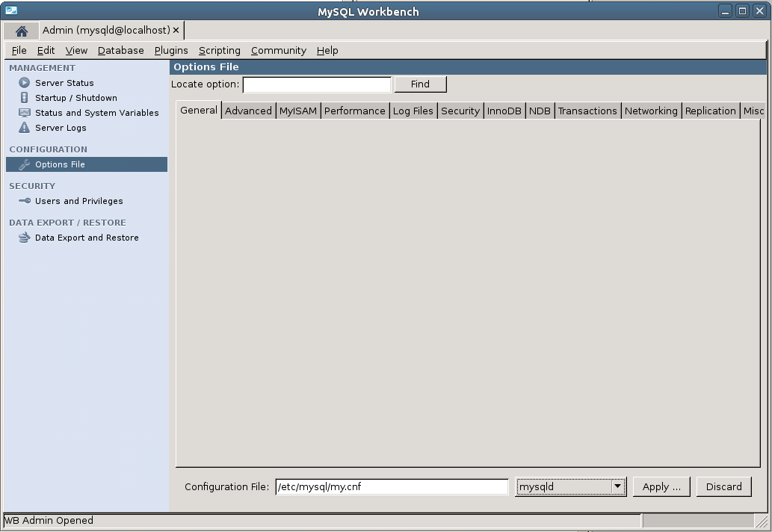
Task: Close the Admin (mysqld@localhost) tab
Action: click(176, 31)
